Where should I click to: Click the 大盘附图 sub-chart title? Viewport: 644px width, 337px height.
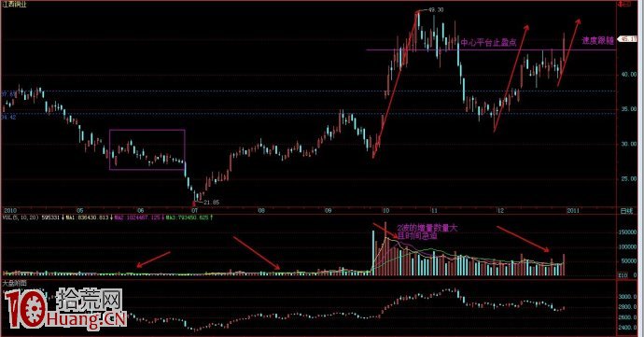(x=15, y=283)
